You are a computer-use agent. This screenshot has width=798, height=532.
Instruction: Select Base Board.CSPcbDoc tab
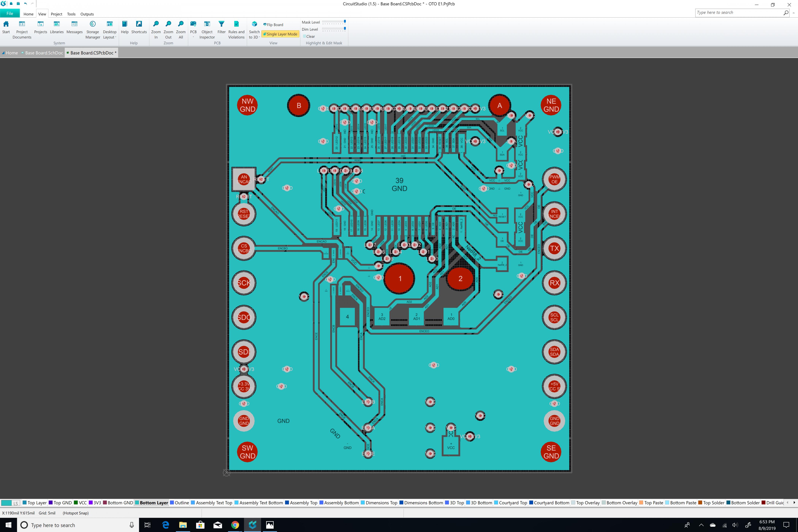coord(92,53)
